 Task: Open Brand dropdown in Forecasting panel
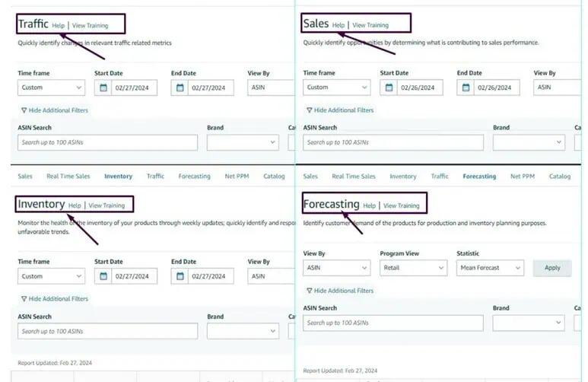tap(529, 323)
